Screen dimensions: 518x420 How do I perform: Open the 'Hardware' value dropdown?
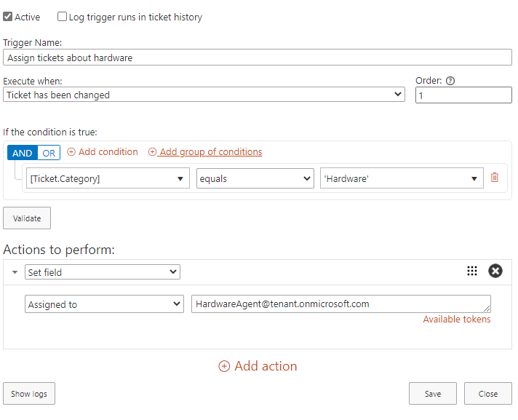pos(402,178)
